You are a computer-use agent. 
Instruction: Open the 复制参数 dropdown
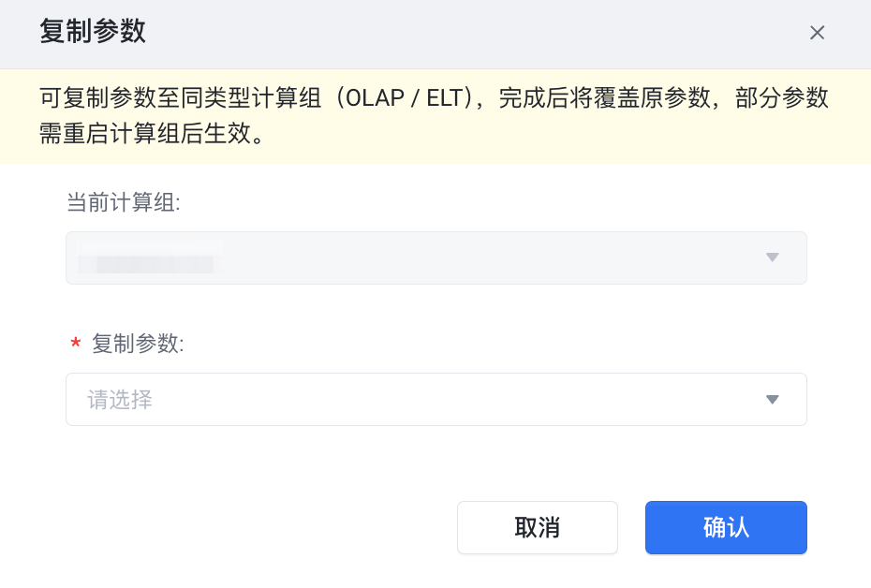click(435, 400)
